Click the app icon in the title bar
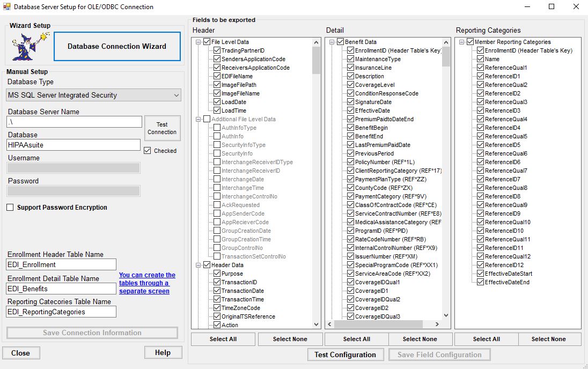588x369 pixels. coord(7,7)
